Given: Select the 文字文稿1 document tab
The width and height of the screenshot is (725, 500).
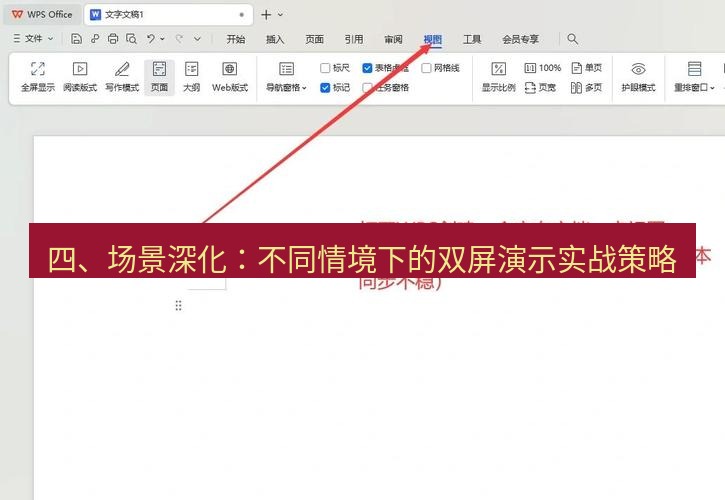Looking at the screenshot, I should coord(168,14).
